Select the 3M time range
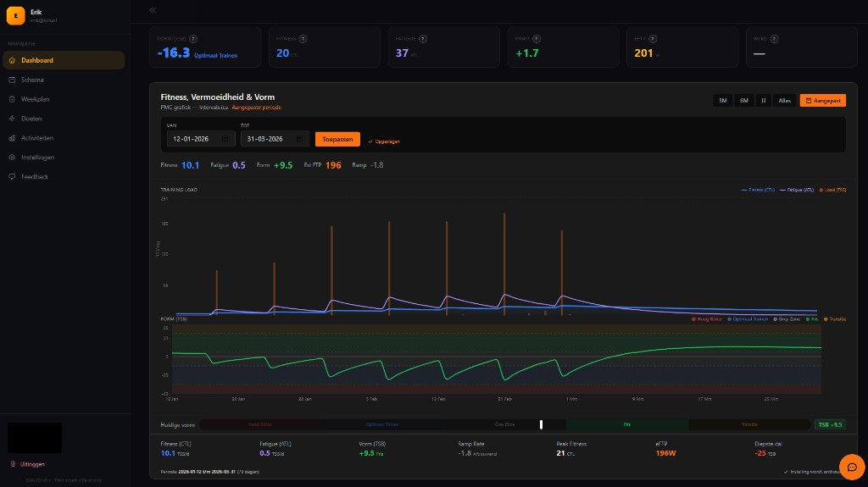 723,100
